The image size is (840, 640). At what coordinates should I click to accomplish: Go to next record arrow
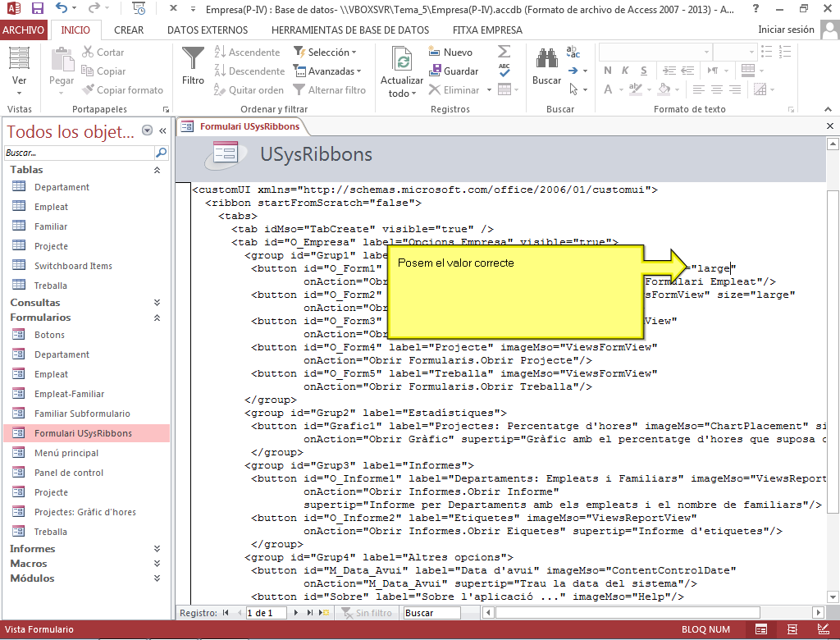click(295, 613)
